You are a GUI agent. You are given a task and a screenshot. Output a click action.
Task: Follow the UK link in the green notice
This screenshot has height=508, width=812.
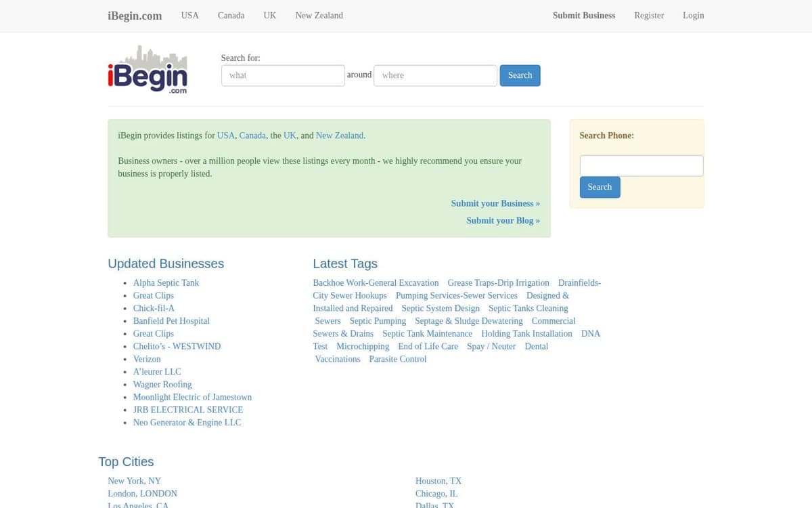coord(290,135)
